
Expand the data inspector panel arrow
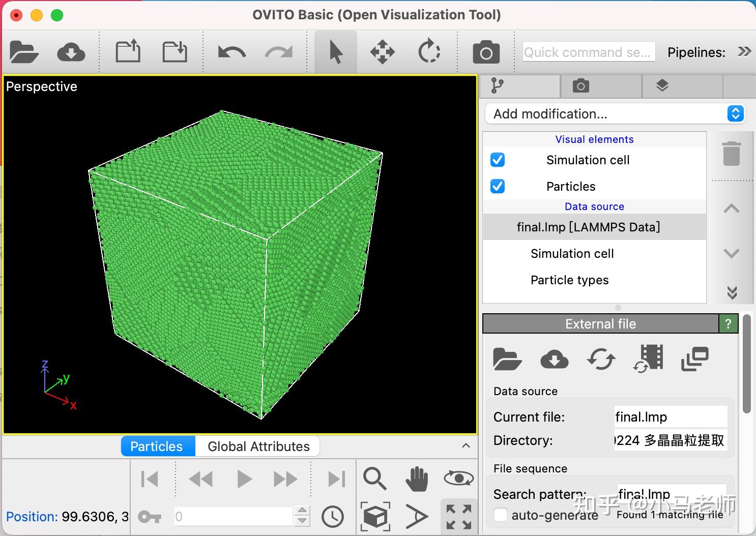pos(466,446)
